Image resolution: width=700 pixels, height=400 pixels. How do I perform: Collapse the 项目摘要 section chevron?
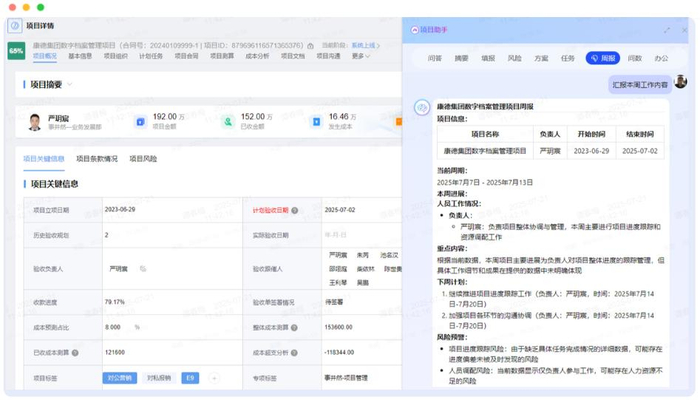(x=70, y=85)
